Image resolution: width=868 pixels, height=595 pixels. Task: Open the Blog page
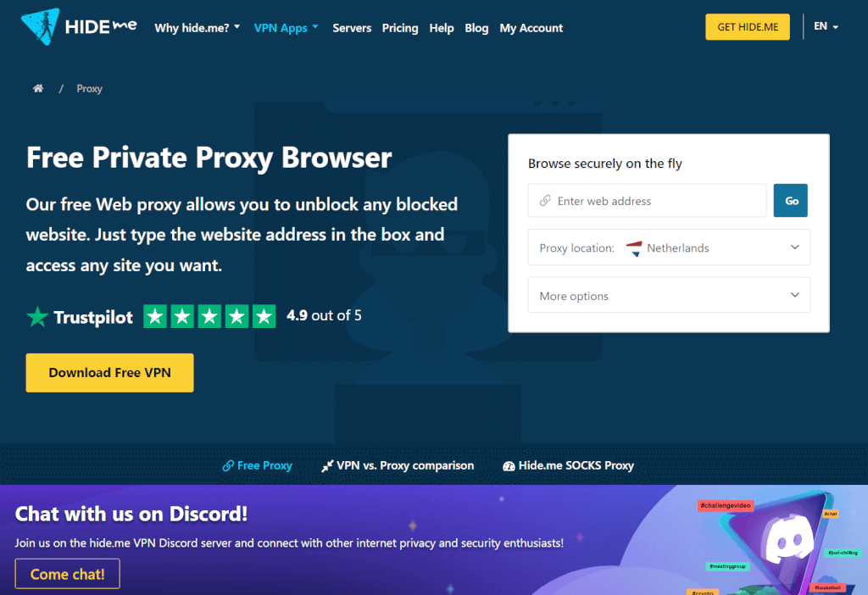coord(476,28)
